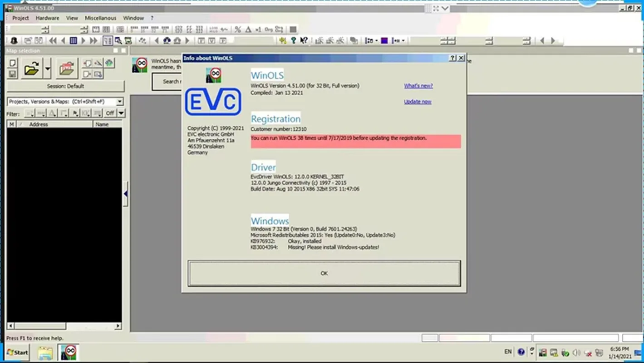Click the dark blue color swatch in the toolbar
The height and width of the screenshot is (363, 644).
pos(384,41)
